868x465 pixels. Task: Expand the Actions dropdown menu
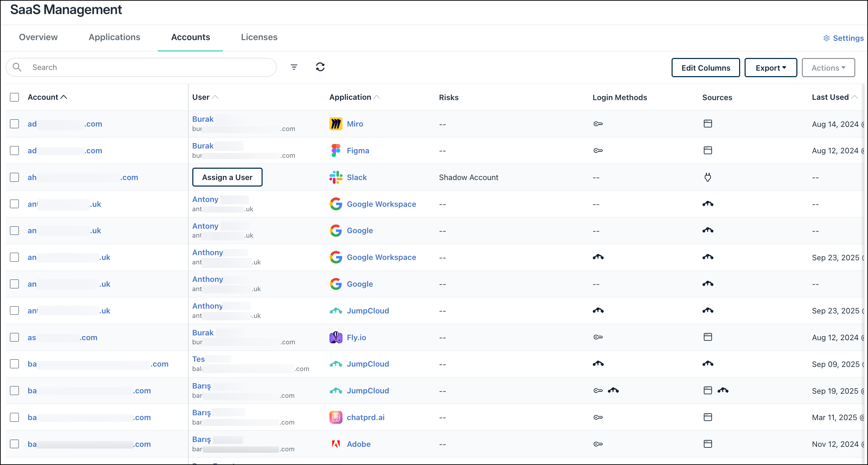[x=828, y=68]
